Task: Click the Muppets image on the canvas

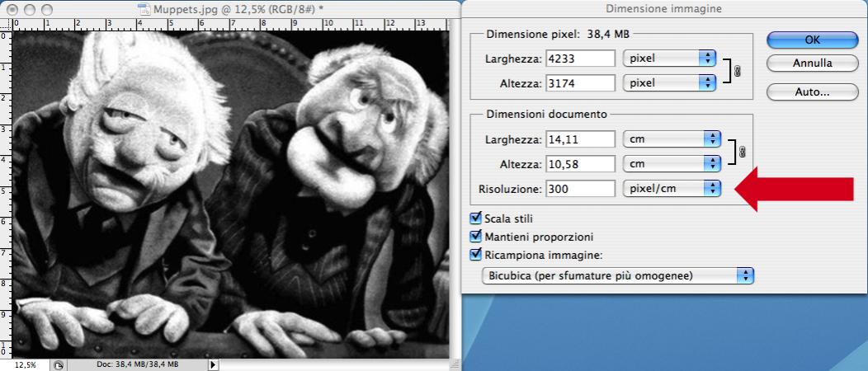Action: [x=230, y=194]
